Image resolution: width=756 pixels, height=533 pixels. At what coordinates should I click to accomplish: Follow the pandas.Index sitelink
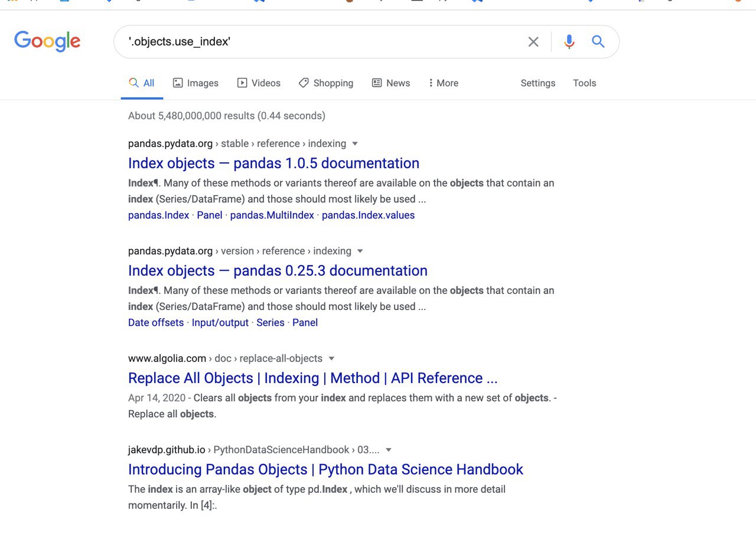click(159, 215)
